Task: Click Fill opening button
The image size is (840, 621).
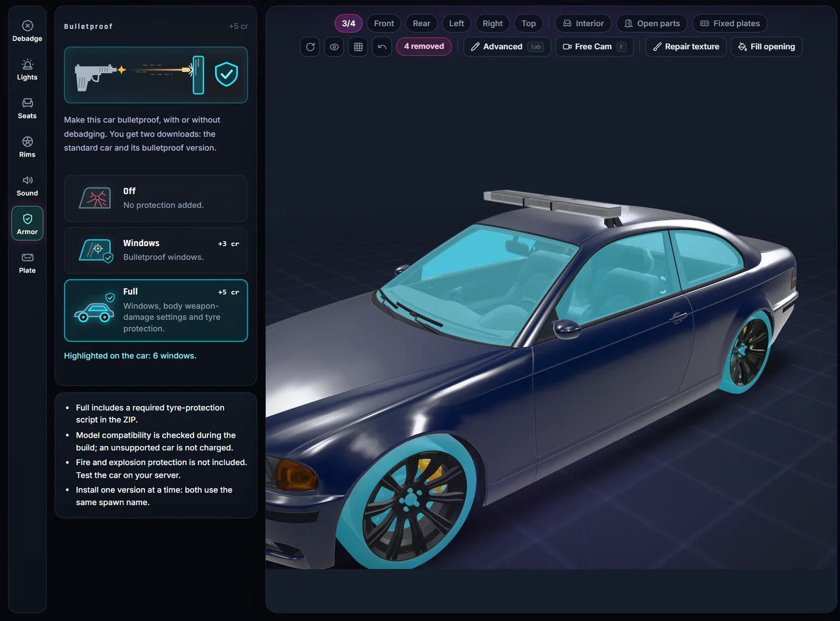Action: (766, 47)
